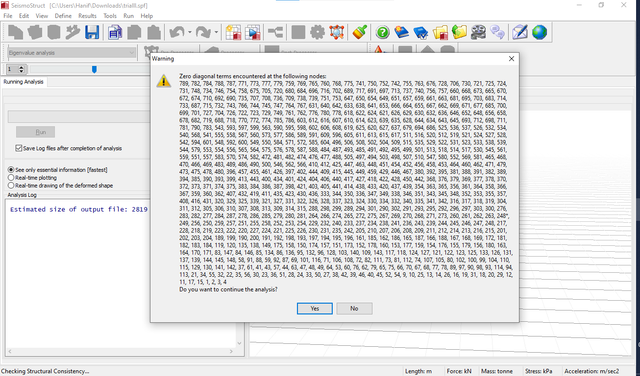Click the grid icon with play arrow
This screenshot has width=640, height=376.
pos(253,32)
